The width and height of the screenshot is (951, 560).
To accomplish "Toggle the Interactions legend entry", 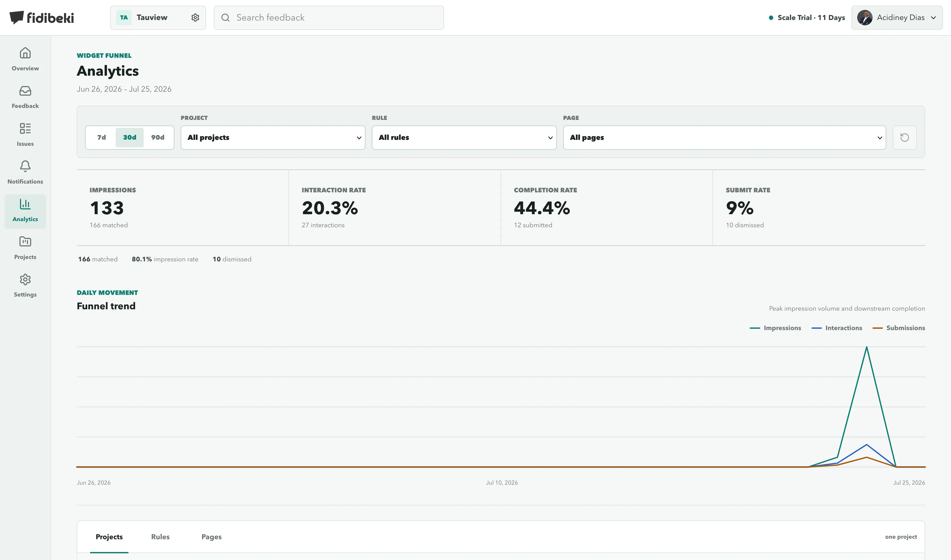I will 837,328.
